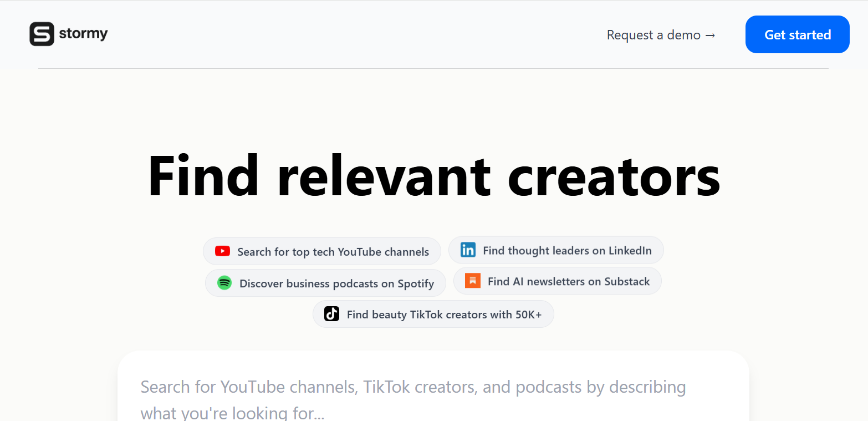This screenshot has width=868, height=421.
Task: Pick 'Discover business podcasts on Spotify' suggestion
Action: pyautogui.click(x=336, y=283)
